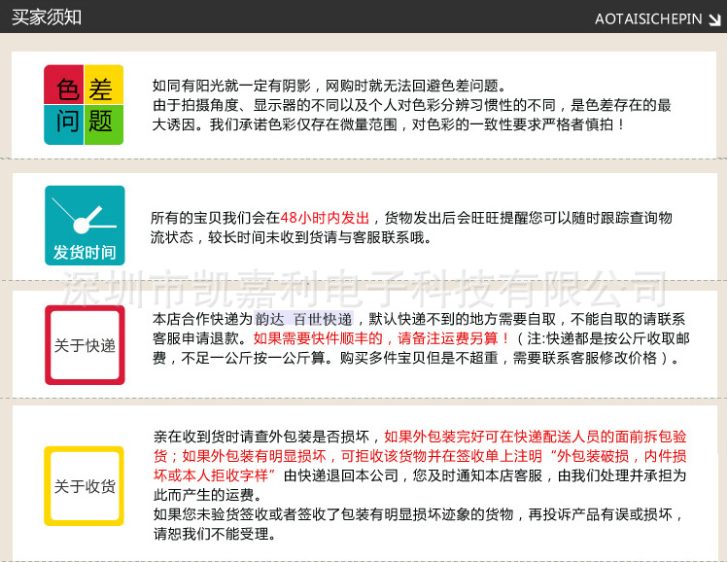Click the red 如果需要快件顺丰的 notice

[x=318, y=338]
